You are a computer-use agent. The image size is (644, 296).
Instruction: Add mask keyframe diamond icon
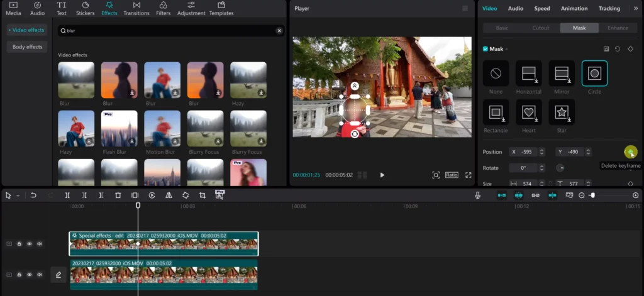point(630,49)
